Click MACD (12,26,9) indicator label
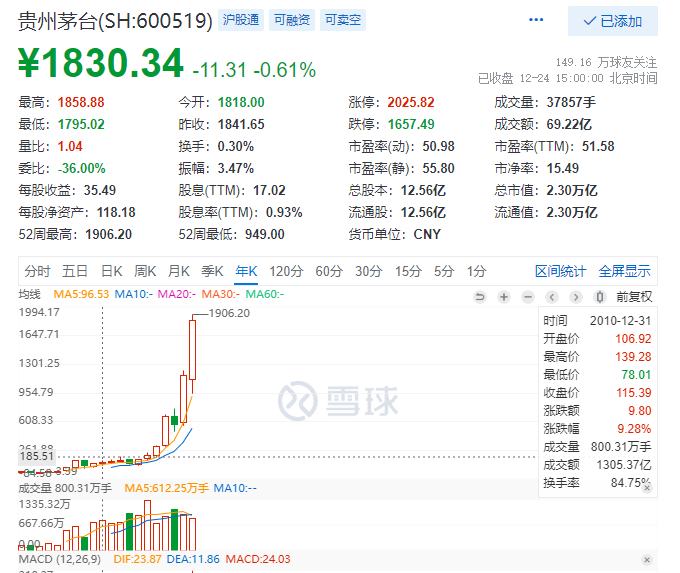680x573 pixels. (x=59, y=559)
